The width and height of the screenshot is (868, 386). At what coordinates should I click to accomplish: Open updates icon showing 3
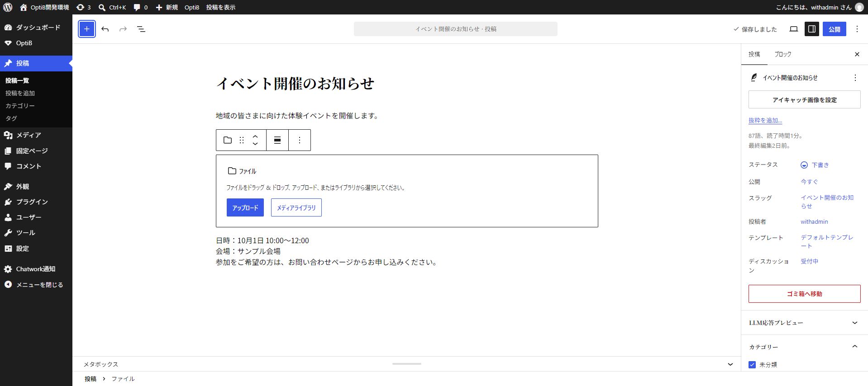pos(83,7)
